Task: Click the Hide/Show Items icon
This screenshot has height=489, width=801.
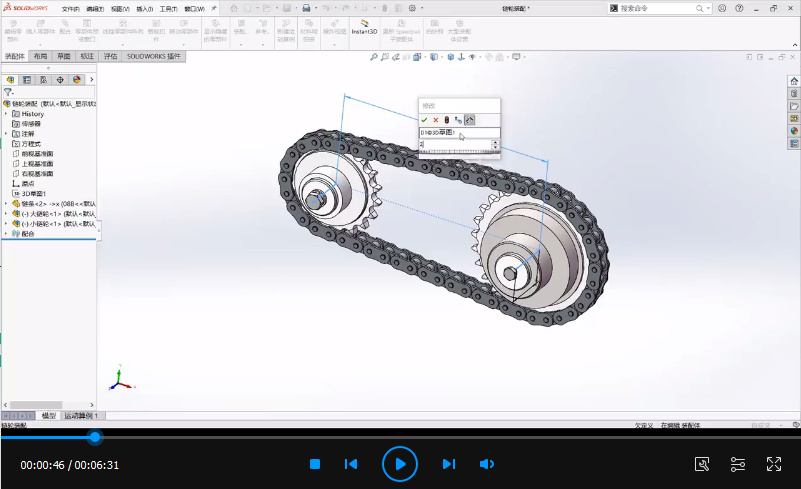Action: click(473, 57)
